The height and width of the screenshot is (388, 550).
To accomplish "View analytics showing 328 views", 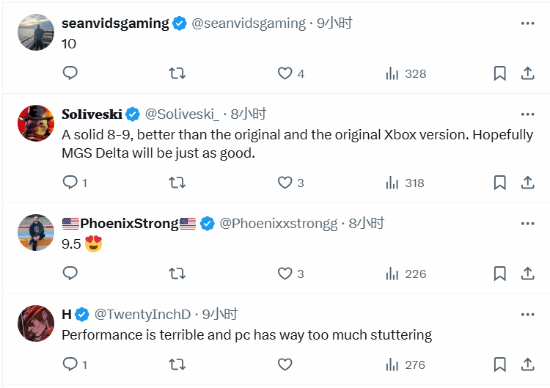I will [x=406, y=74].
